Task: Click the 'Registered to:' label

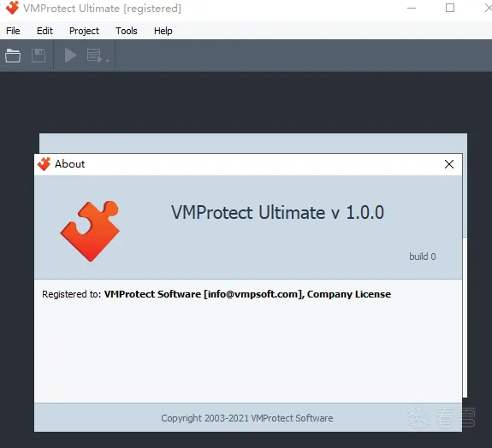Action: tap(72, 294)
